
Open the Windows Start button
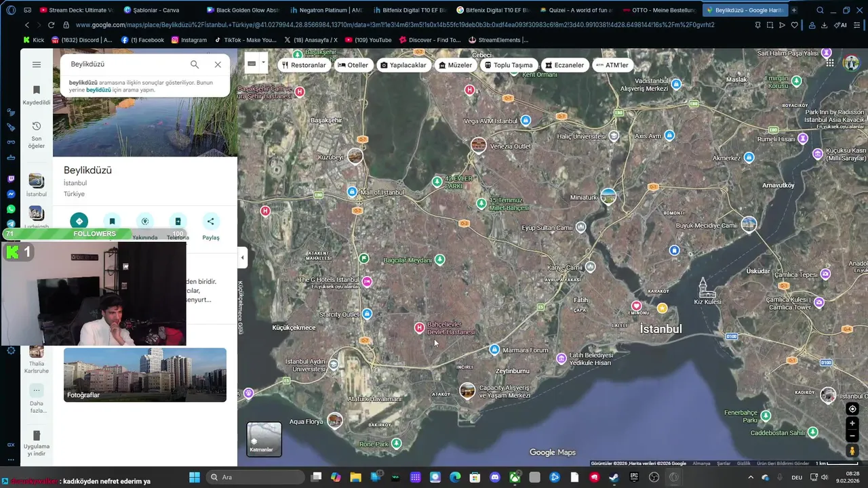[195, 477]
